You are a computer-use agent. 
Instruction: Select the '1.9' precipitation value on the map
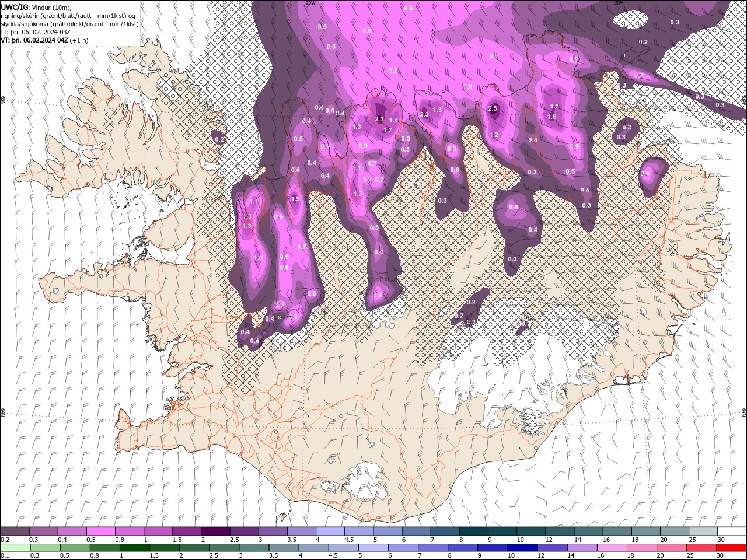coord(295,199)
